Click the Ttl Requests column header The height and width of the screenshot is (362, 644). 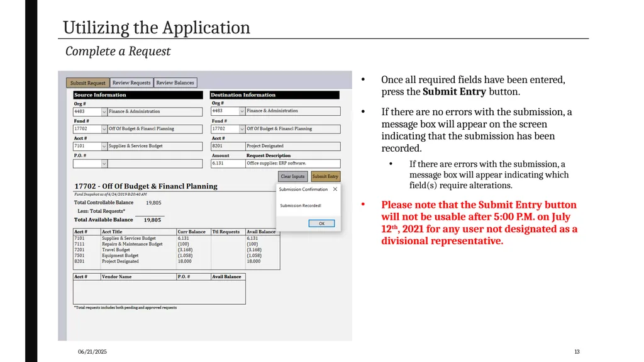point(226,232)
